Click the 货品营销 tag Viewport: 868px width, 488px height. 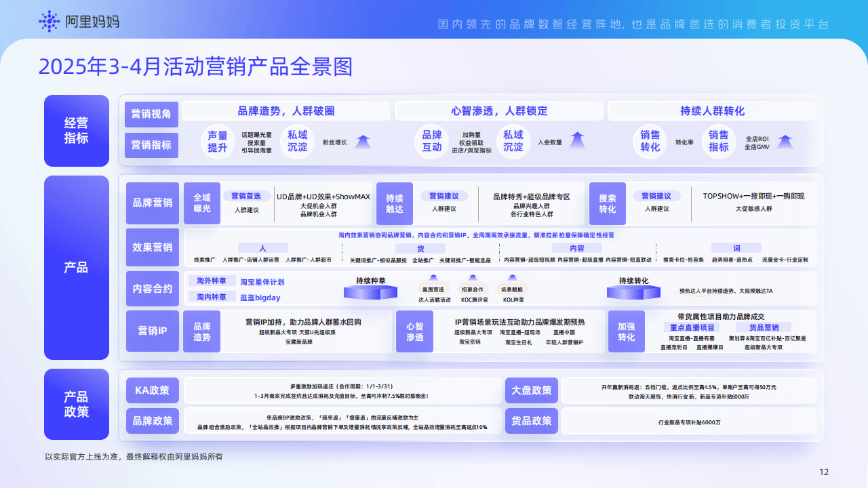click(764, 327)
